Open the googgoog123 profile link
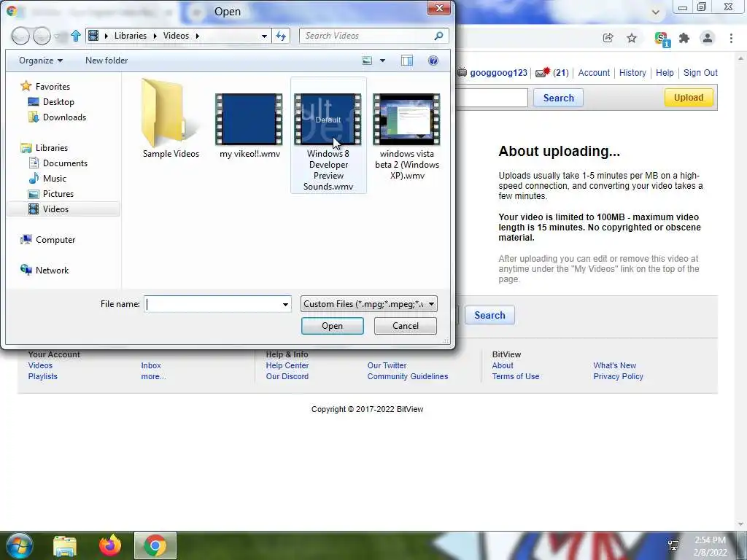Viewport: 747px width, 560px height. point(498,73)
